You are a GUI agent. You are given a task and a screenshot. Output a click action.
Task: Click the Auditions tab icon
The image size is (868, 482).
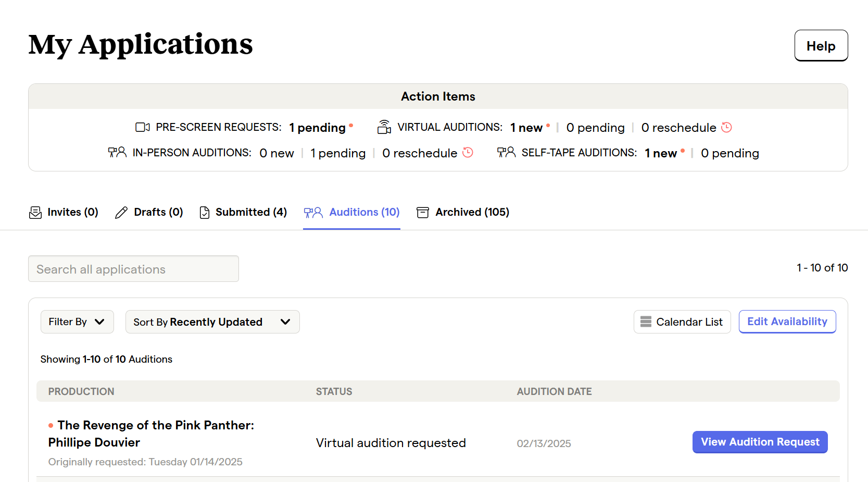tap(313, 212)
